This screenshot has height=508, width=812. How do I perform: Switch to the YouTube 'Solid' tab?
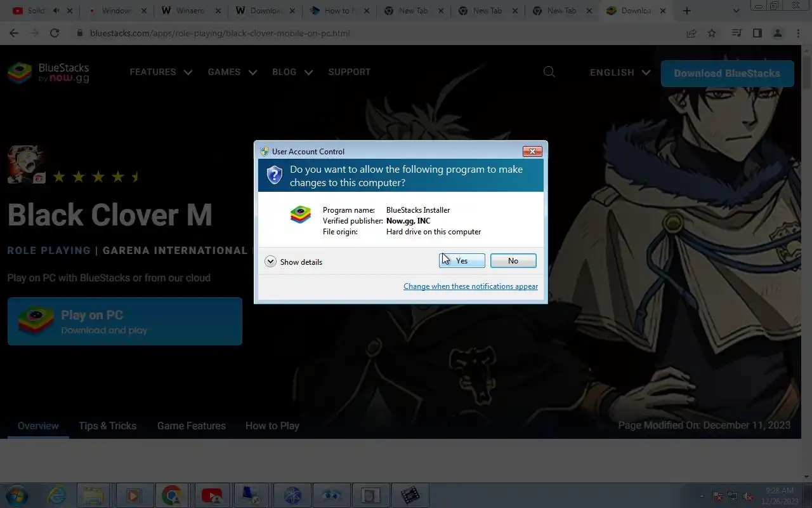tap(36, 11)
